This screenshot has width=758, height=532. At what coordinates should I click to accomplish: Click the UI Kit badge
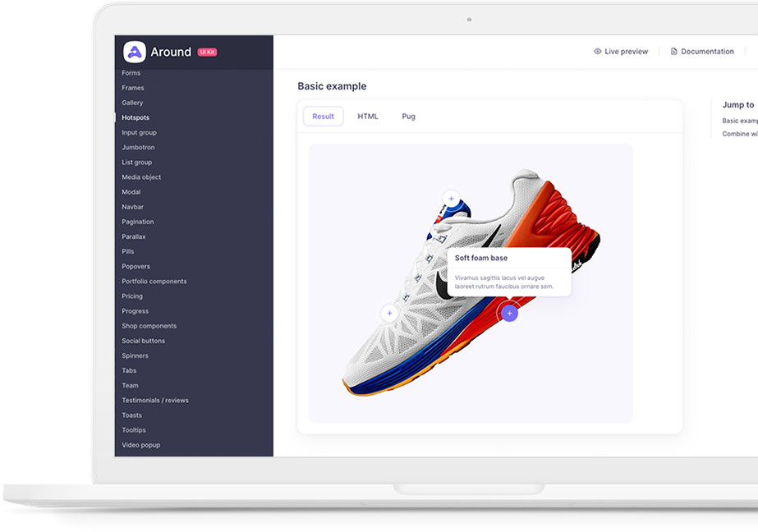207,53
